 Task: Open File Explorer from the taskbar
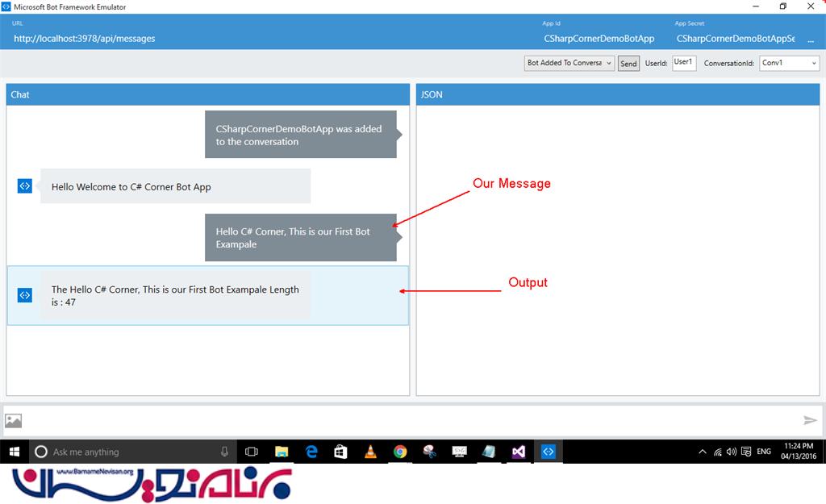point(282,452)
